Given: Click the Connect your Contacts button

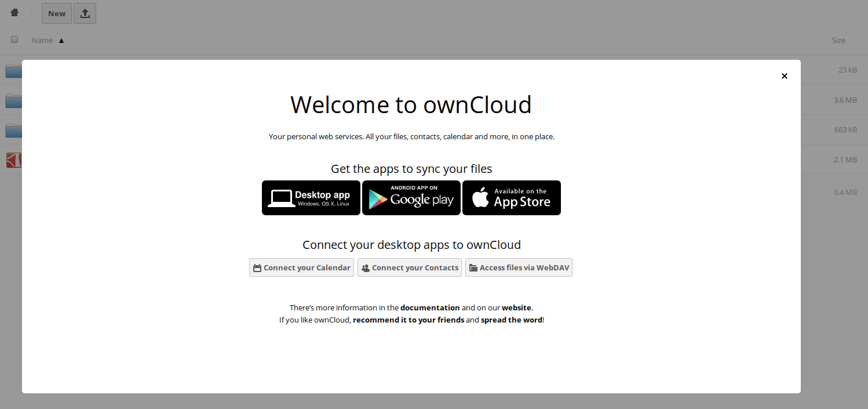Looking at the screenshot, I should [410, 267].
